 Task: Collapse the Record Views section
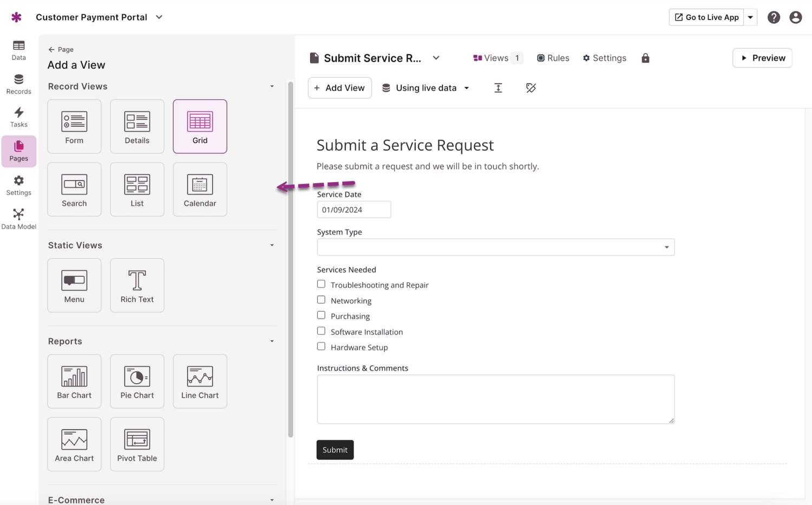(x=272, y=87)
